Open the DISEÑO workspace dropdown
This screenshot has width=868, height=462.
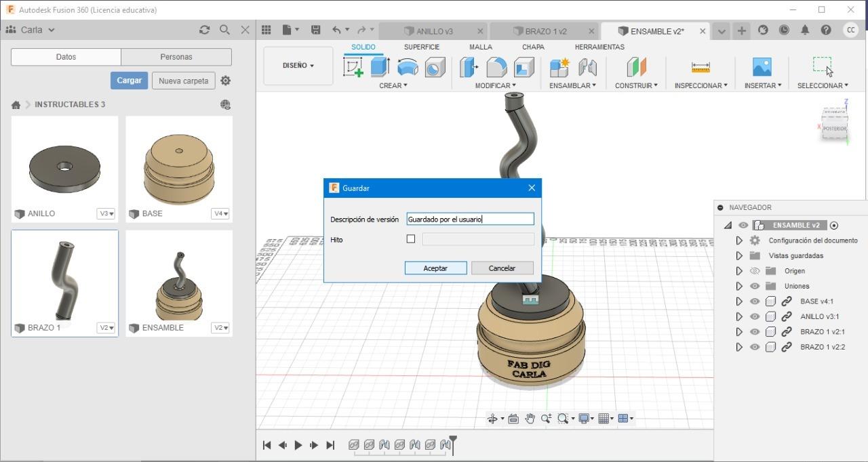[x=298, y=66]
